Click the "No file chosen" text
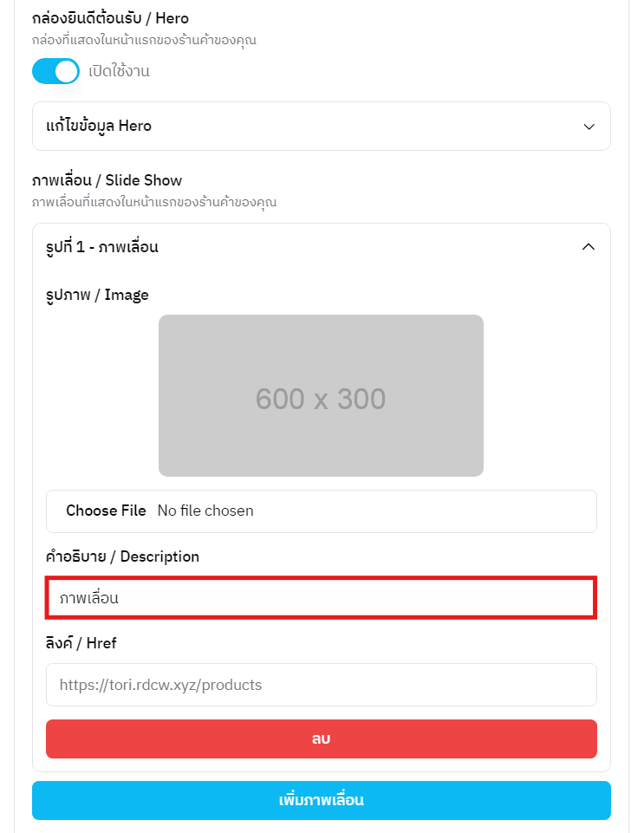 click(205, 511)
